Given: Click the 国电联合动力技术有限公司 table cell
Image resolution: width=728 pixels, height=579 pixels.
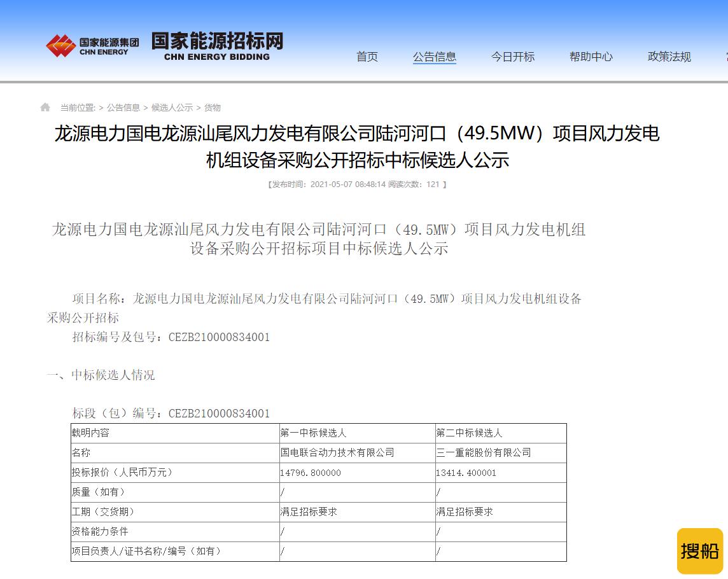Looking at the screenshot, I should 357,453.
